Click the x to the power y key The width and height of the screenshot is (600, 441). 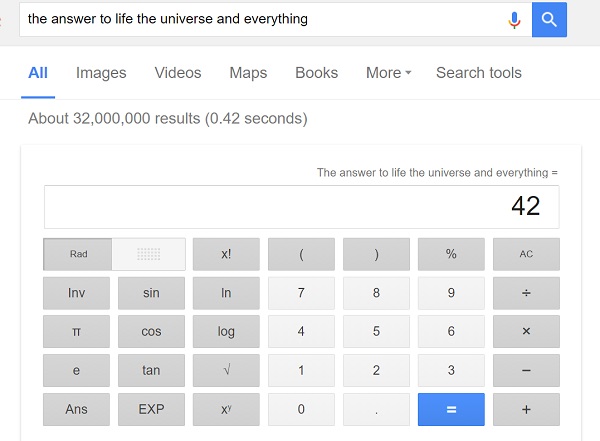226,409
